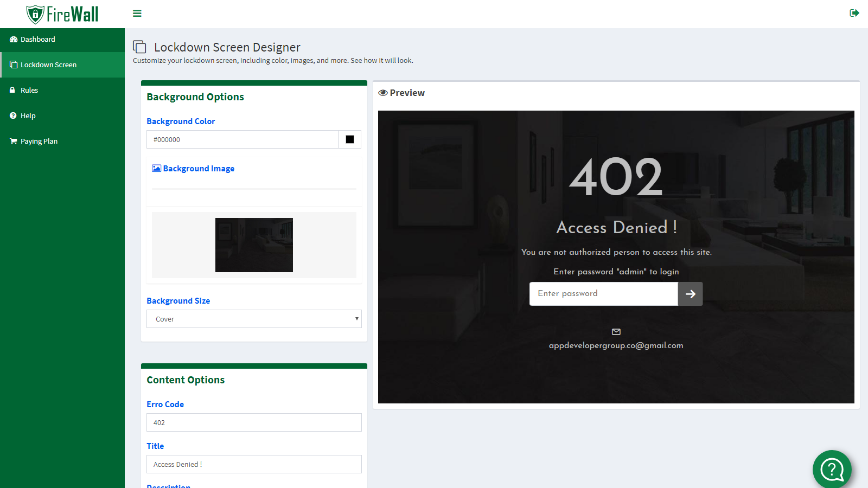Submit password with the arrow button
Viewport: 868px width, 488px height.
[x=690, y=294]
